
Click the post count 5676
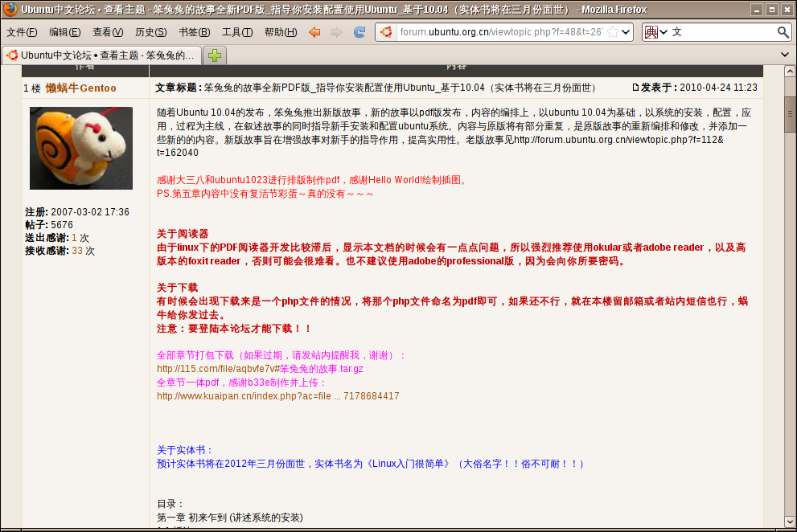click(62, 224)
